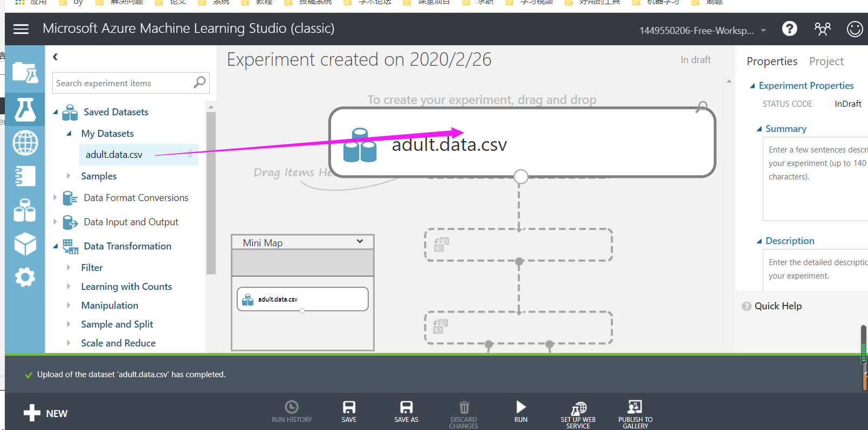Expand the Manipulation subcategory
Image resolution: width=868 pixels, height=430 pixels.
(68, 305)
